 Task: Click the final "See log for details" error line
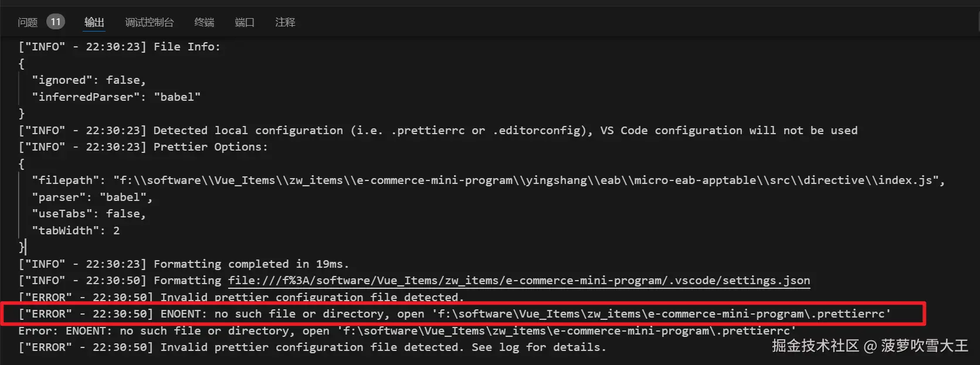pyautogui.click(x=312, y=347)
